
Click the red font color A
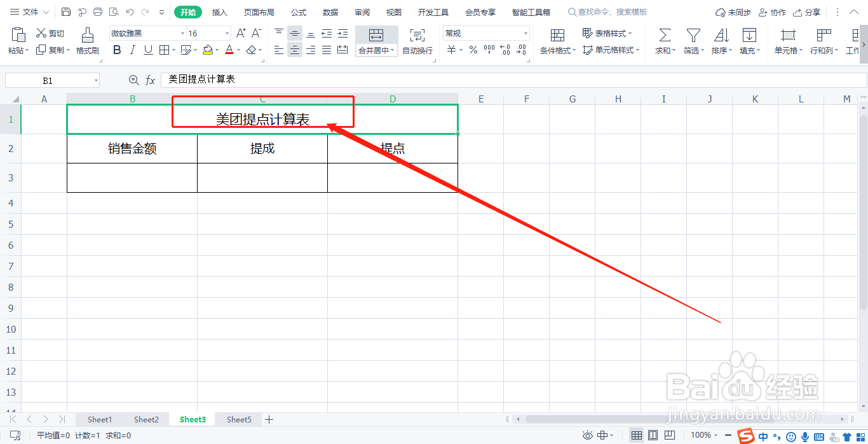point(229,50)
